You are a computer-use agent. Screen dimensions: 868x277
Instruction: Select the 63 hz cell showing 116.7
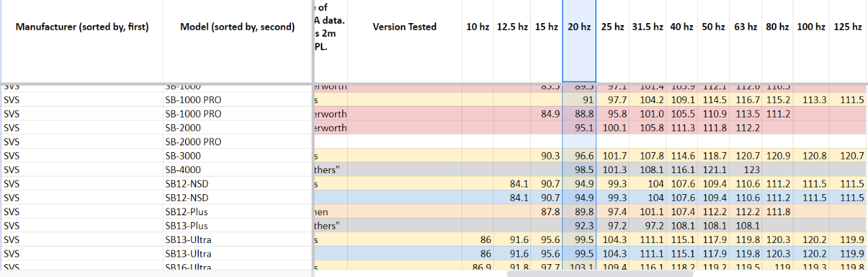pos(745,99)
